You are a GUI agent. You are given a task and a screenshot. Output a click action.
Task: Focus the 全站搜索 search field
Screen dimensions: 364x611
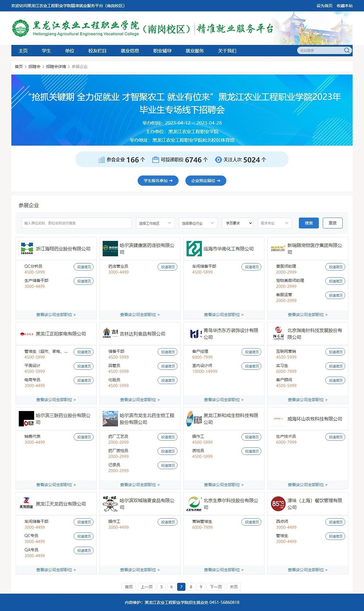click(320, 51)
